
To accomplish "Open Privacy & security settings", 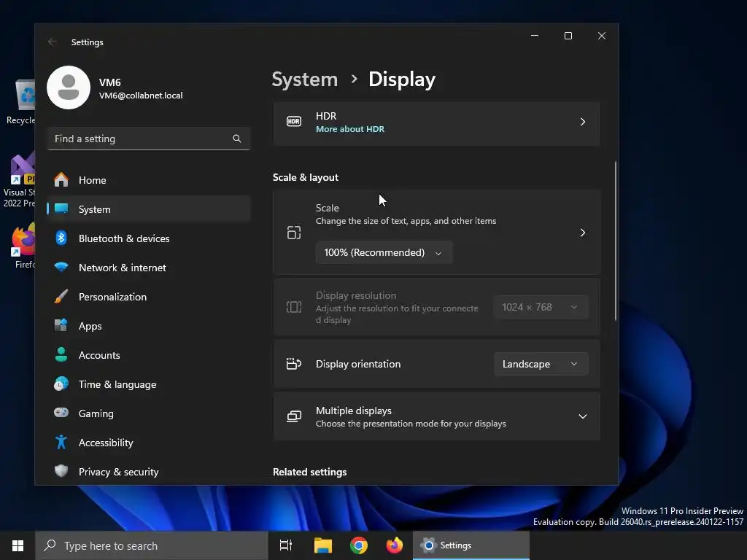I will coord(149,471).
